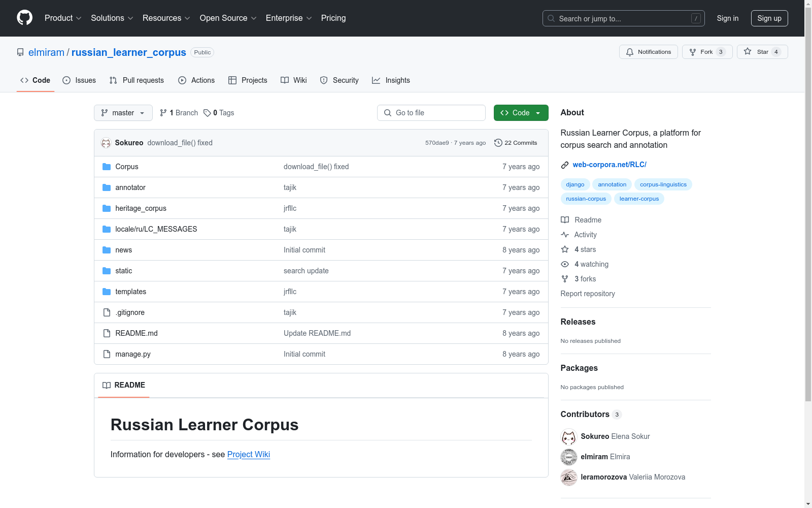Click the static folder icon
This screenshot has width=812, height=508.
tap(107, 271)
